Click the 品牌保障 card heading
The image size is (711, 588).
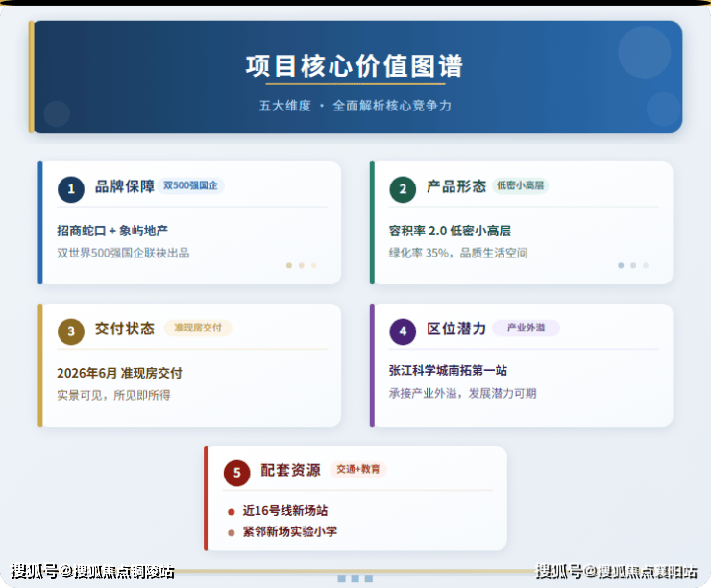pos(125,186)
